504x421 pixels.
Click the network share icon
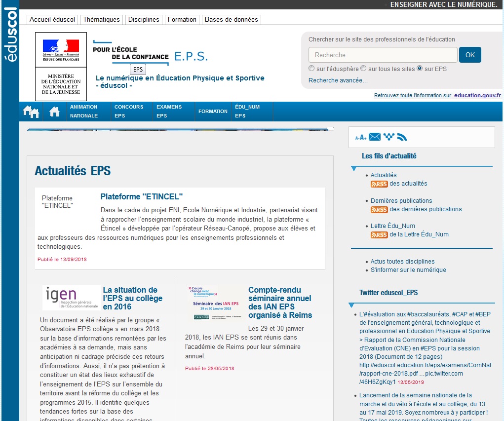click(389, 137)
